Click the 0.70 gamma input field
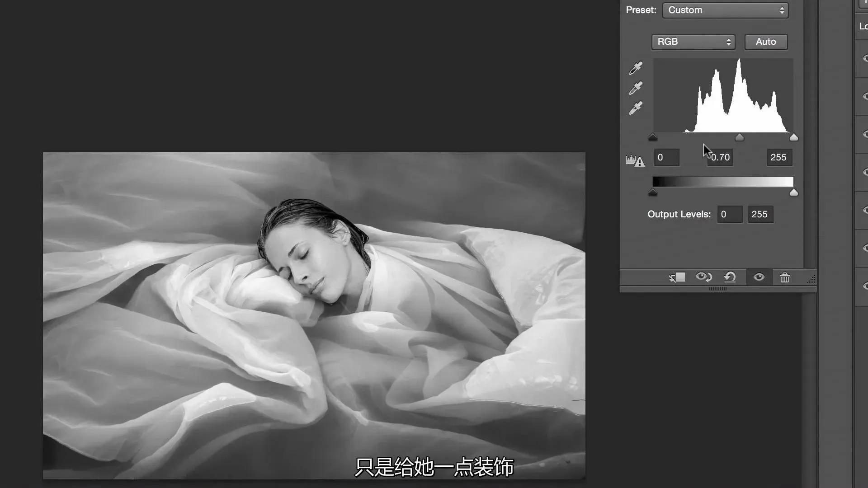Viewport: 868px width, 488px height. [x=720, y=157]
